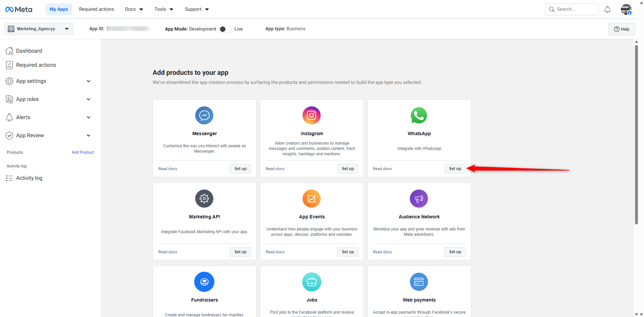Open Required actions in top navigation
The height and width of the screenshot is (317, 644).
pyautogui.click(x=97, y=9)
